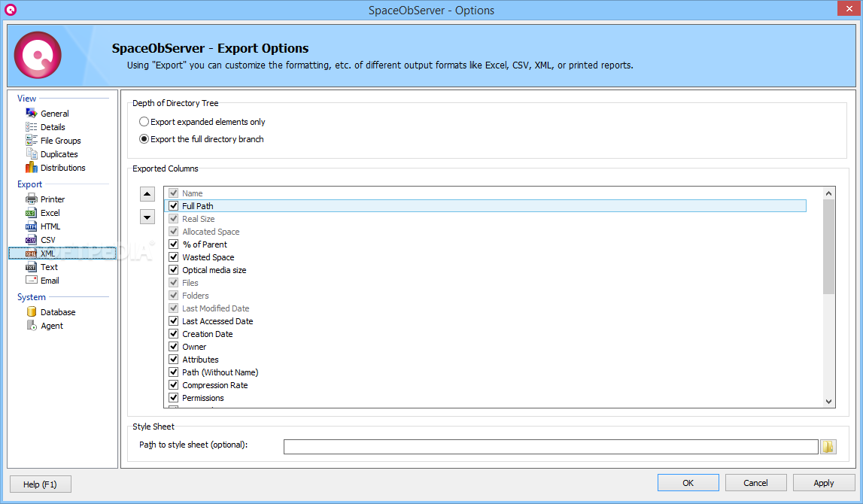Select the Email export icon
The height and width of the screenshot is (504, 863).
(32, 280)
